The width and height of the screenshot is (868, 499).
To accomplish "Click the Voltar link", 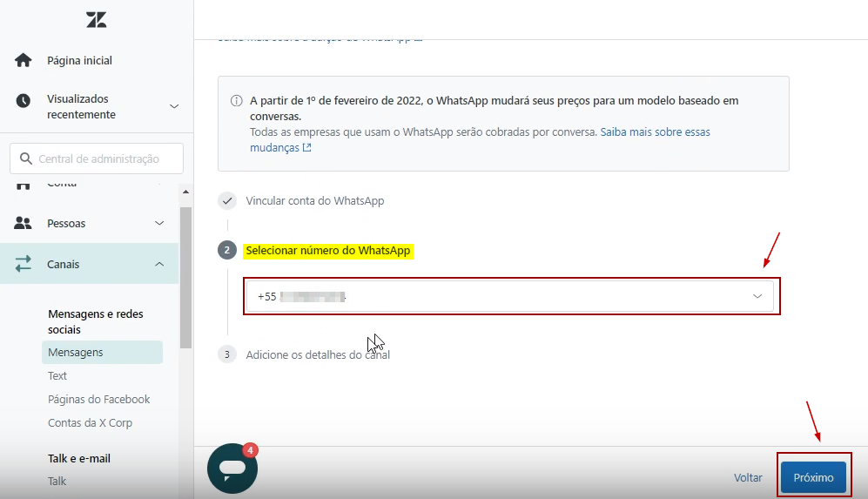I will [x=748, y=477].
